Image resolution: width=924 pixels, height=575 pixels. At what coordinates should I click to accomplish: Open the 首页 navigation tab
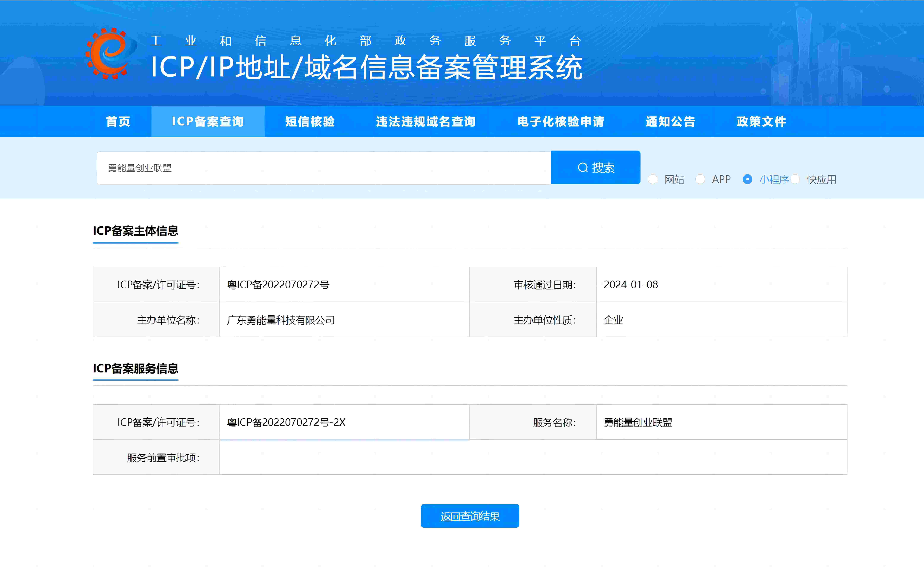(x=118, y=122)
